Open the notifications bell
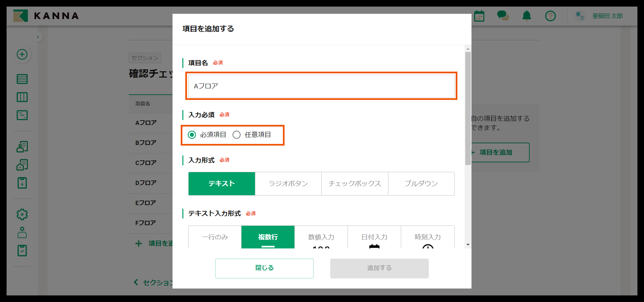Viewport: 644px width, 302px height. 527,16
